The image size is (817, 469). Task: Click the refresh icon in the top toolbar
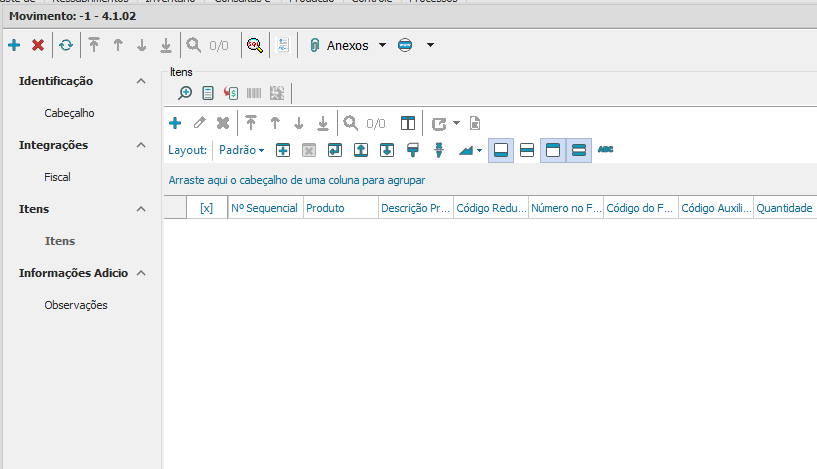click(66, 45)
